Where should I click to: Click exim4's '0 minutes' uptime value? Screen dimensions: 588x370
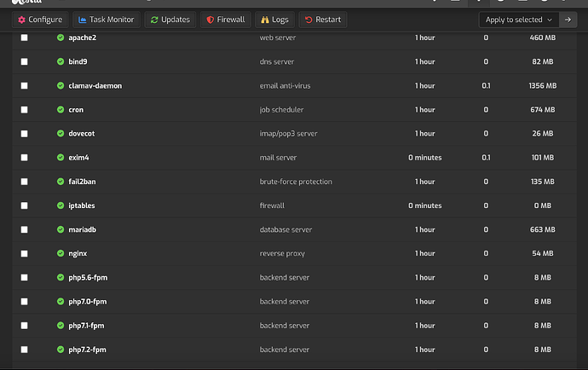(x=425, y=158)
